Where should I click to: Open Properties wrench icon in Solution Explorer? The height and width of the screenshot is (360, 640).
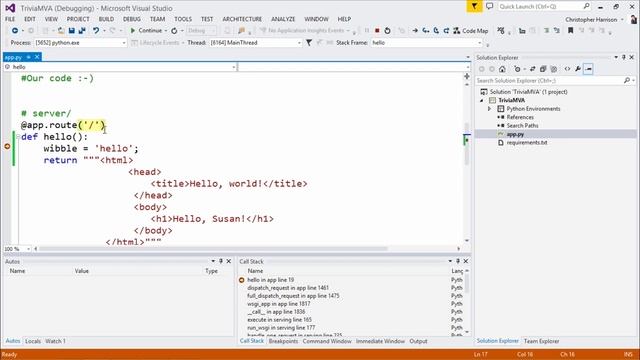(578, 69)
